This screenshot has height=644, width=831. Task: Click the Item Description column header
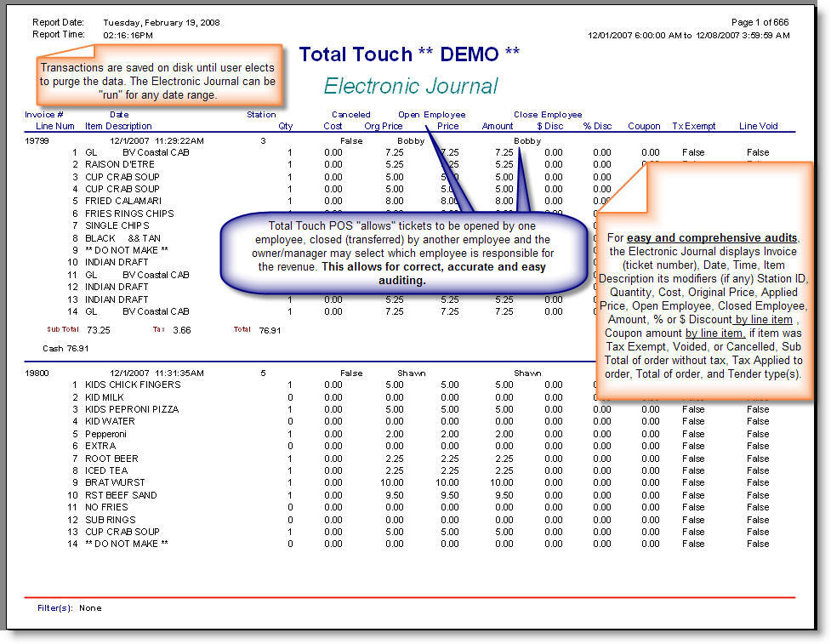118,126
